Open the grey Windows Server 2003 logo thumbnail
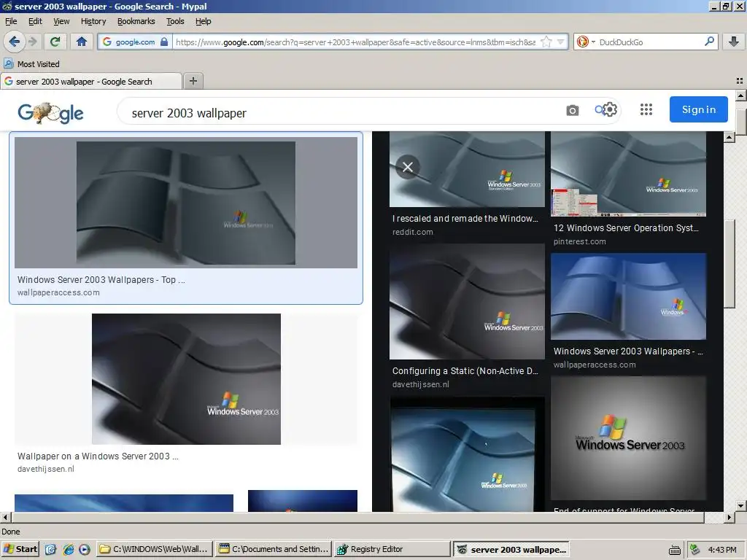The width and height of the screenshot is (747, 560). coord(628,438)
